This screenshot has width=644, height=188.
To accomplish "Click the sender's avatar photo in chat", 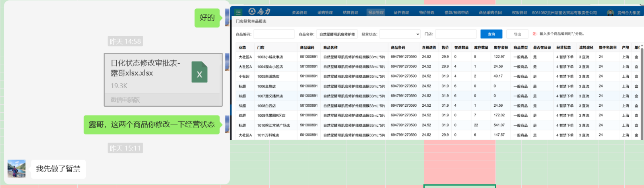I will pyautogui.click(x=17, y=169).
